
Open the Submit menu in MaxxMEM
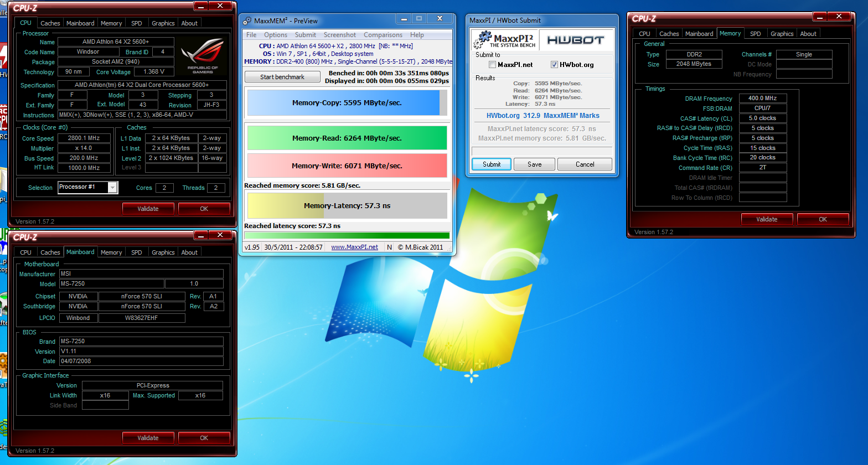(306, 35)
